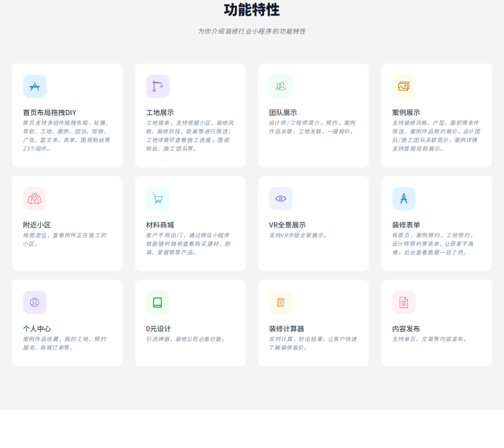504x448 pixels.
Task: Click description starting with 地图定位
Action: (x=64, y=240)
